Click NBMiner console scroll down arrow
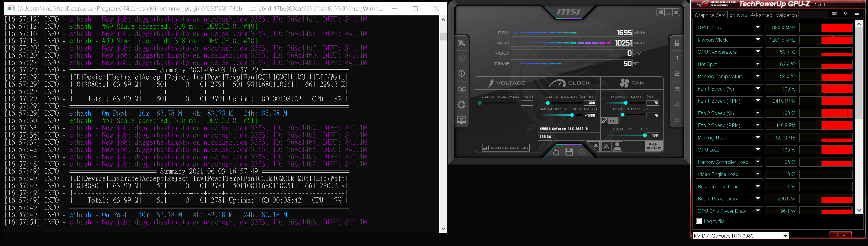This screenshot has height=246, width=868. tap(443, 228)
